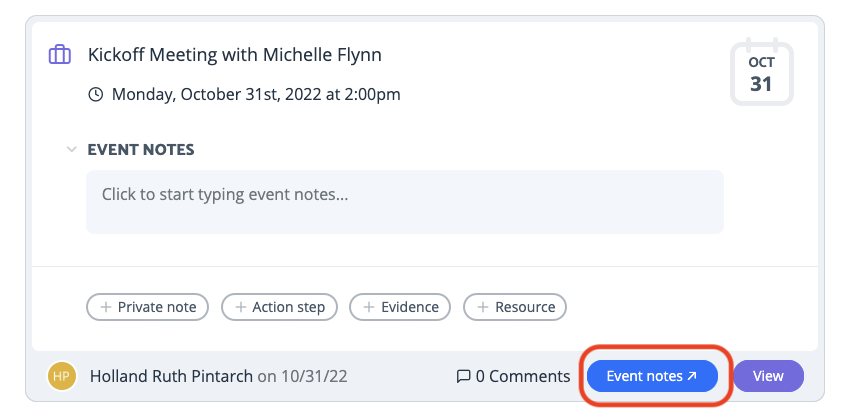Open the blue Event notes button
Screen dimensions: 846x418
(x=652, y=376)
